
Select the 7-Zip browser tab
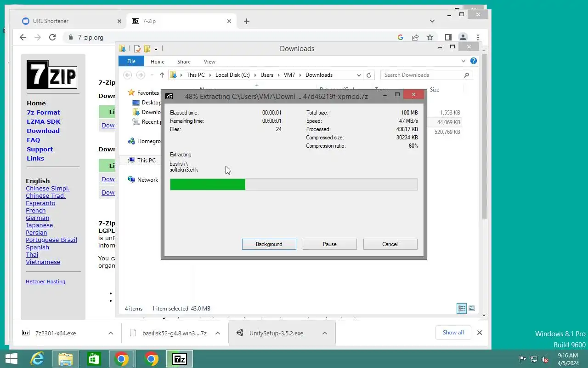(181, 21)
